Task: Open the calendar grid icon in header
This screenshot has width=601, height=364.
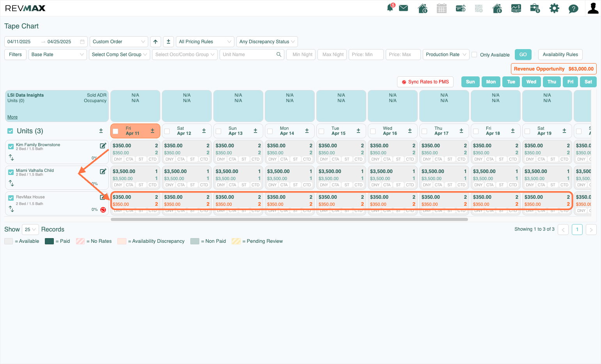Action: tap(441, 8)
